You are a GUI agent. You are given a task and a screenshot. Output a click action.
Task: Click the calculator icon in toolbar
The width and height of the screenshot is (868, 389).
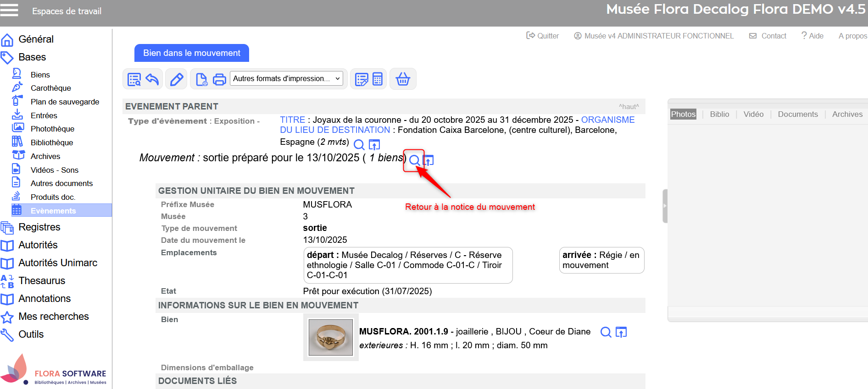378,79
